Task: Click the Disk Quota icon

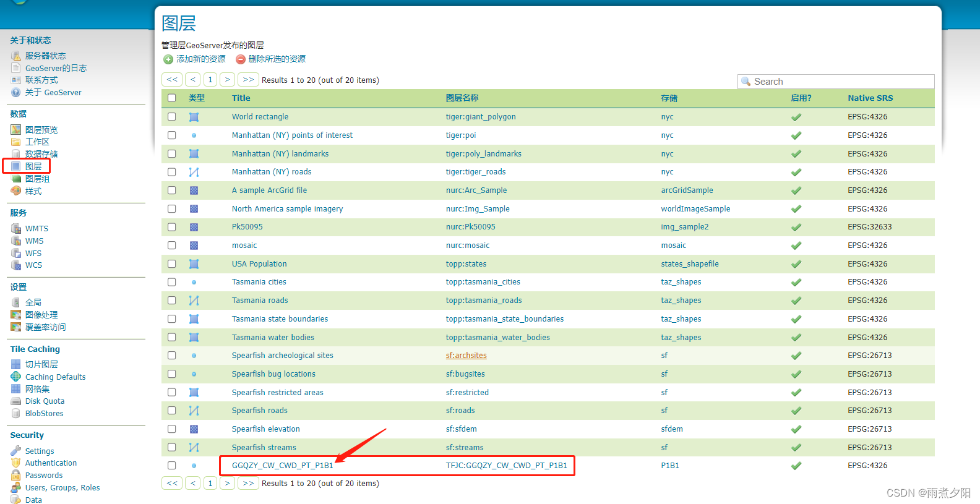Action: point(16,401)
